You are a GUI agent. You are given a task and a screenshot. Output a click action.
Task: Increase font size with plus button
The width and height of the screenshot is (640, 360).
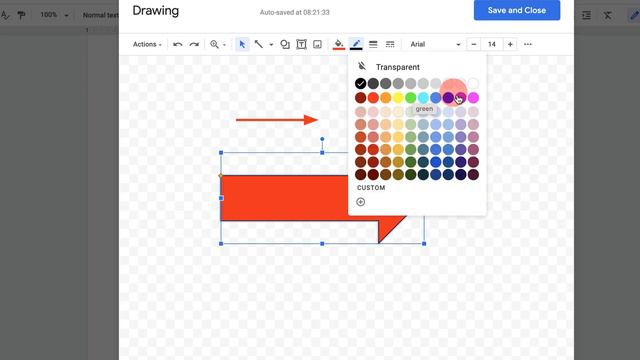click(510, 44)
